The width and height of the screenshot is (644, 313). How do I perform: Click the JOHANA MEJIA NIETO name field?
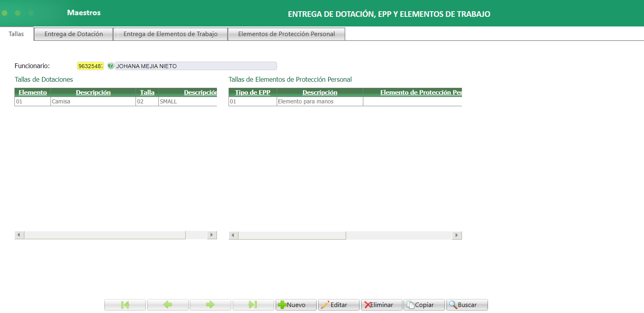pyautogui.click(x=196, y=66)
